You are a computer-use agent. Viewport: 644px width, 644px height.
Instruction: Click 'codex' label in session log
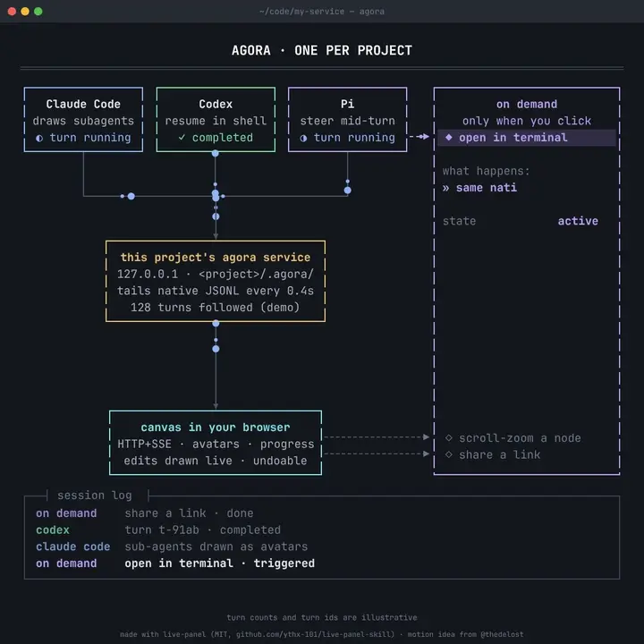click(x=53, y=530)
